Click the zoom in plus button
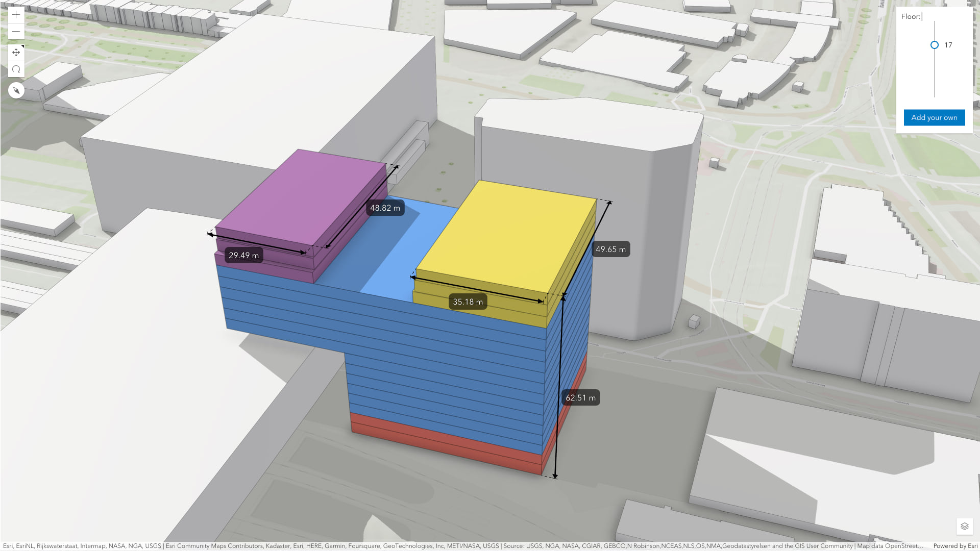Image resolution: width=980 pixels, height=551 pixels. (16, 15)
